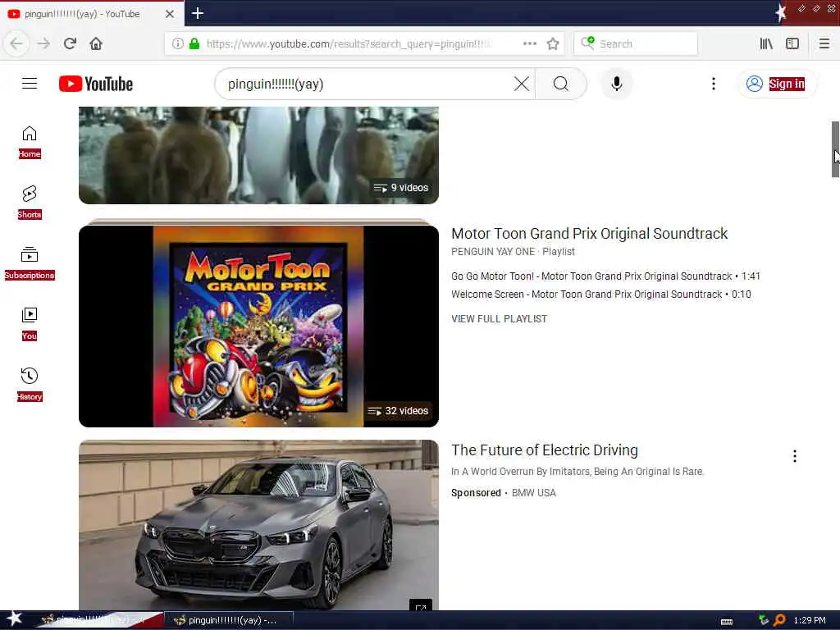Go to browser Home page
Viewport: 840px width, 630px height.
coord(96,43)
